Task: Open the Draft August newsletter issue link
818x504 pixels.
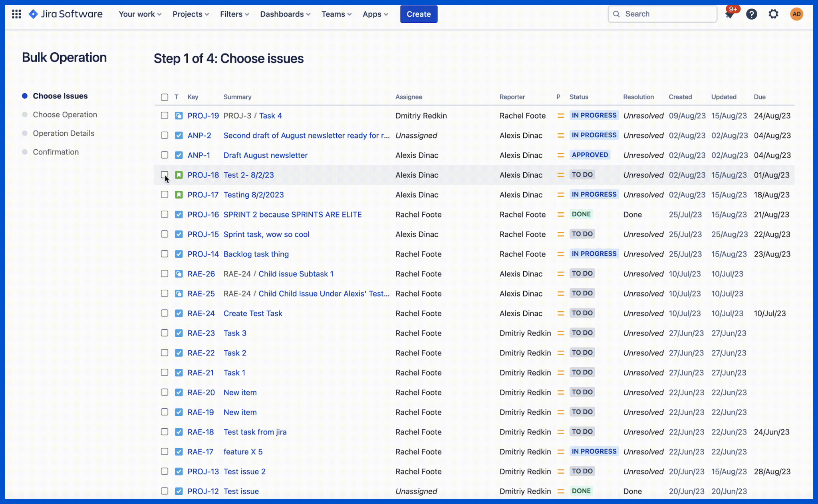Action: click(265, 155)
